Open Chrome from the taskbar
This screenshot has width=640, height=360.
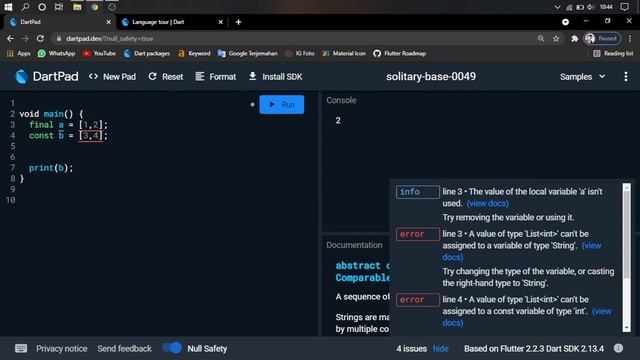tap(95, 7)
